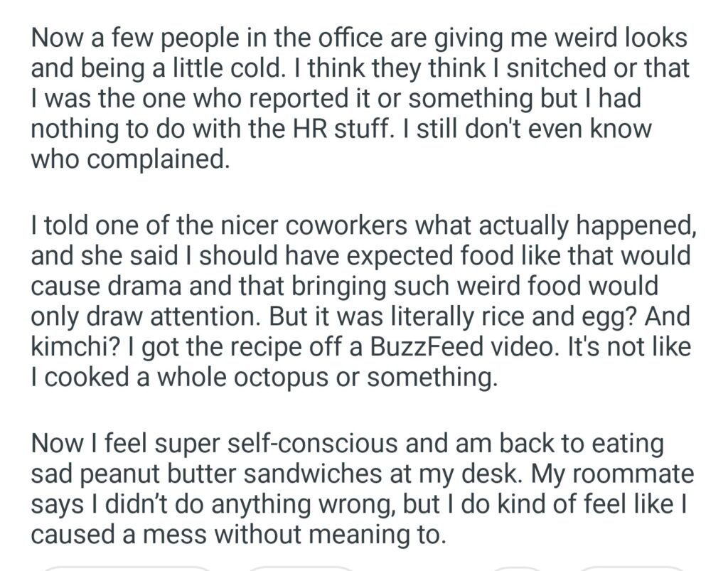Image resolution: width=728 pixels, height=571 pixels.
Task: Tap the comments pill button under the post
Action: point(301,568)
